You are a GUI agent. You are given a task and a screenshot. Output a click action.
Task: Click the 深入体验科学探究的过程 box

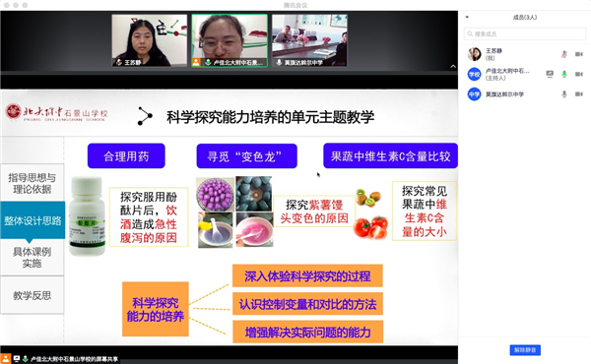tap(307, 275)
